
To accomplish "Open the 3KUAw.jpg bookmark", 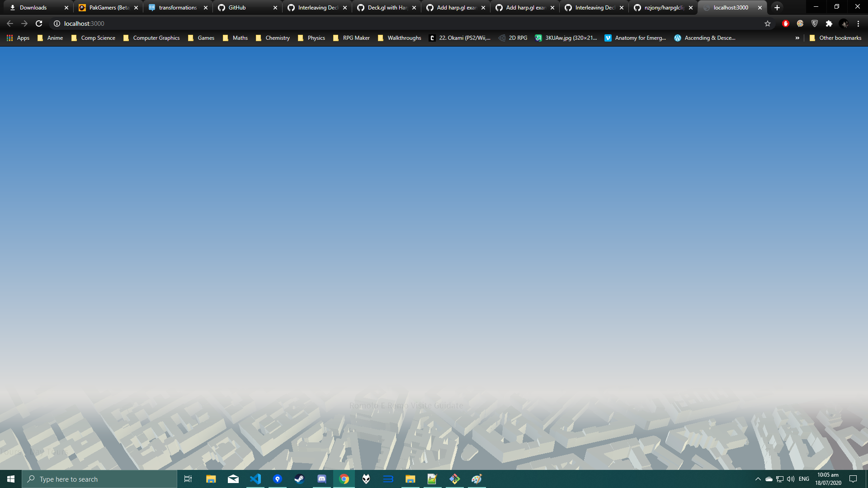I will point(566,38).
